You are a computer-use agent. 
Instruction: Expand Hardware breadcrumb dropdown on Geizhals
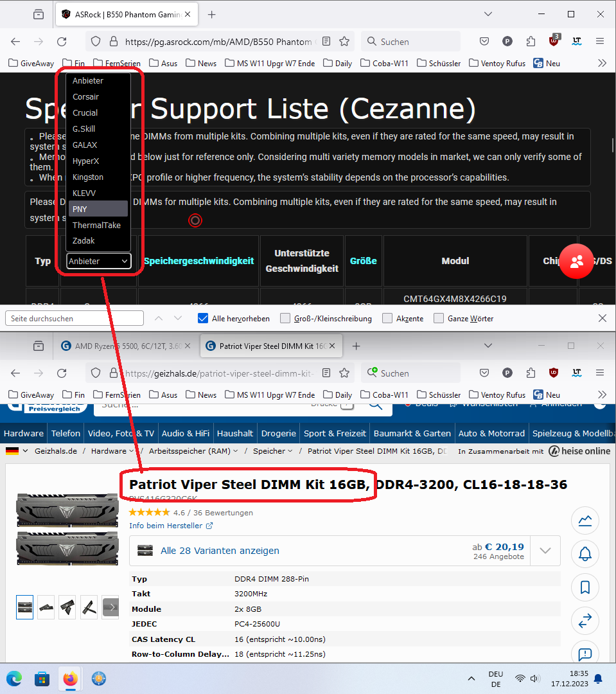click(x=132, y=451)
